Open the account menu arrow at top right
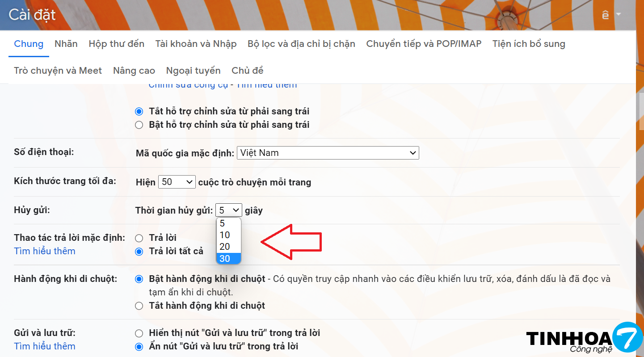The height and width of the screenshot is (357, 644). point(619,14)
